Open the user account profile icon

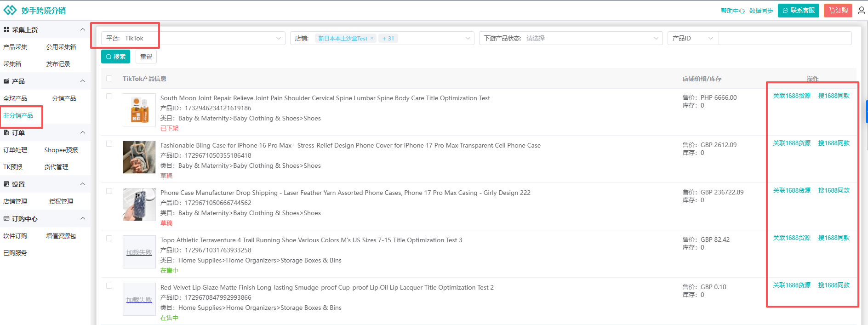pyautogui.click(x=862, y=10)
